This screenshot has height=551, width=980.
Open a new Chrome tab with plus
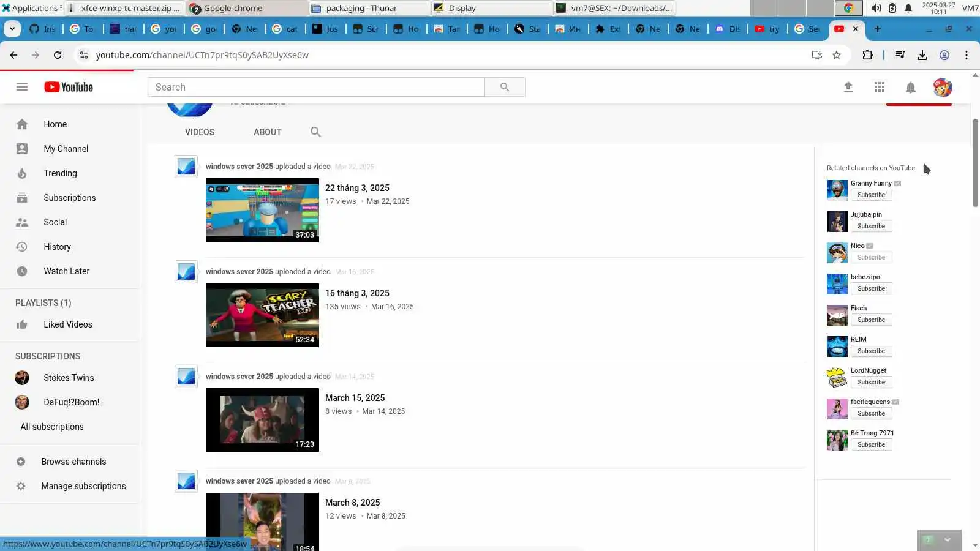[878, 29]
